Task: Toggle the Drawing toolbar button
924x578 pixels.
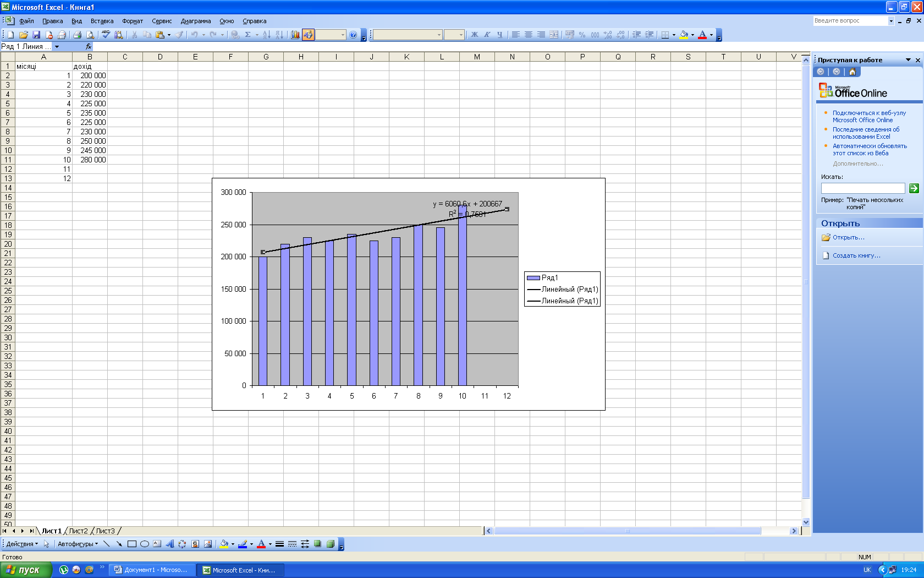Action: [x=308, y=35]
